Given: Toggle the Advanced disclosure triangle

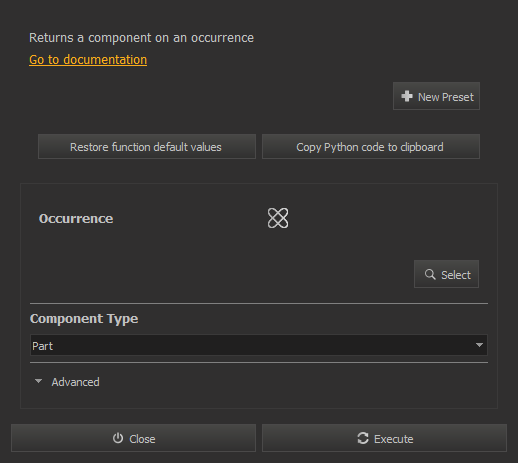Looking at the screenshot, I should click(38, 381).
